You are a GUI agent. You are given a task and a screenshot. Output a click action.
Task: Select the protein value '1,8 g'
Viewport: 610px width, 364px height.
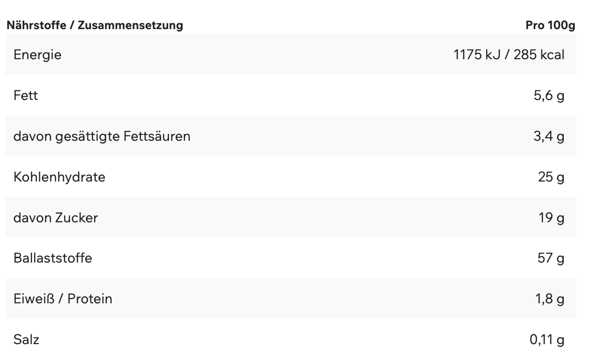[550, 298]
